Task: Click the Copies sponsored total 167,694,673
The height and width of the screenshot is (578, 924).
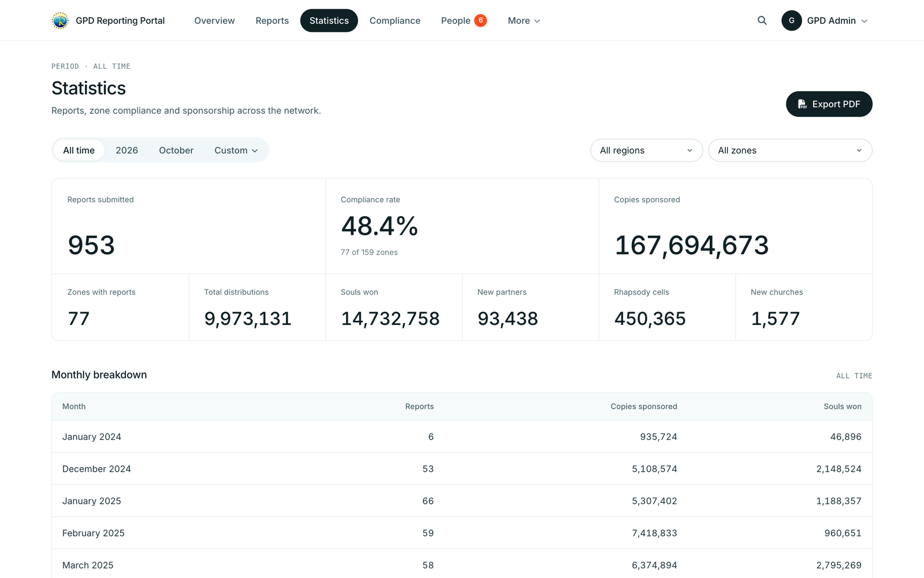Action: tap(691, 245)
